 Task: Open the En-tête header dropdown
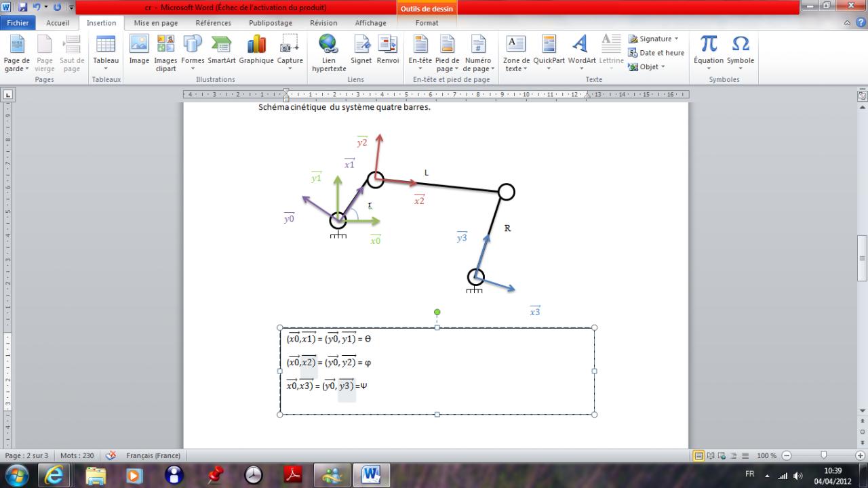420,53
